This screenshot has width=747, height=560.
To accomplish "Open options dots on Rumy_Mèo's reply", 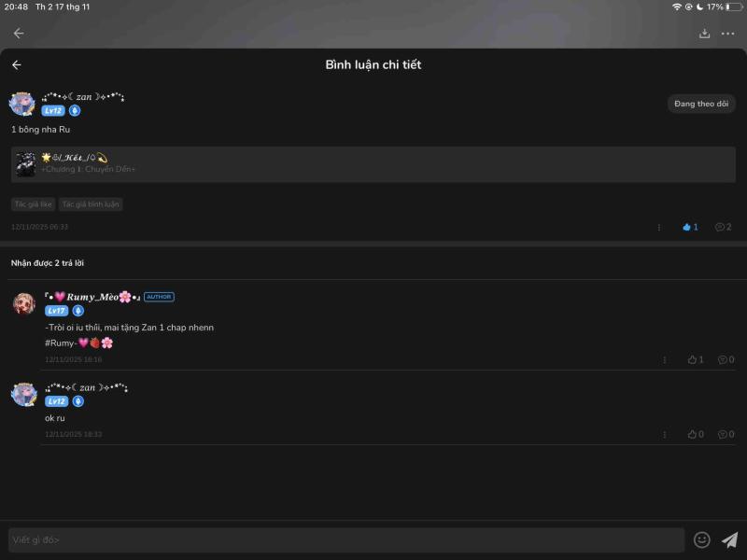I will [665, 360].
